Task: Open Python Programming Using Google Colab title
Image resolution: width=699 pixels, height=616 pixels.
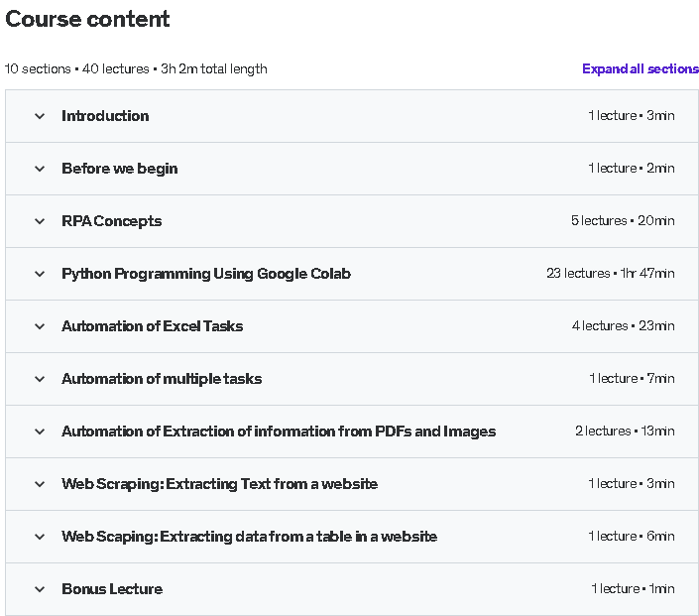Action: (206, 274)
